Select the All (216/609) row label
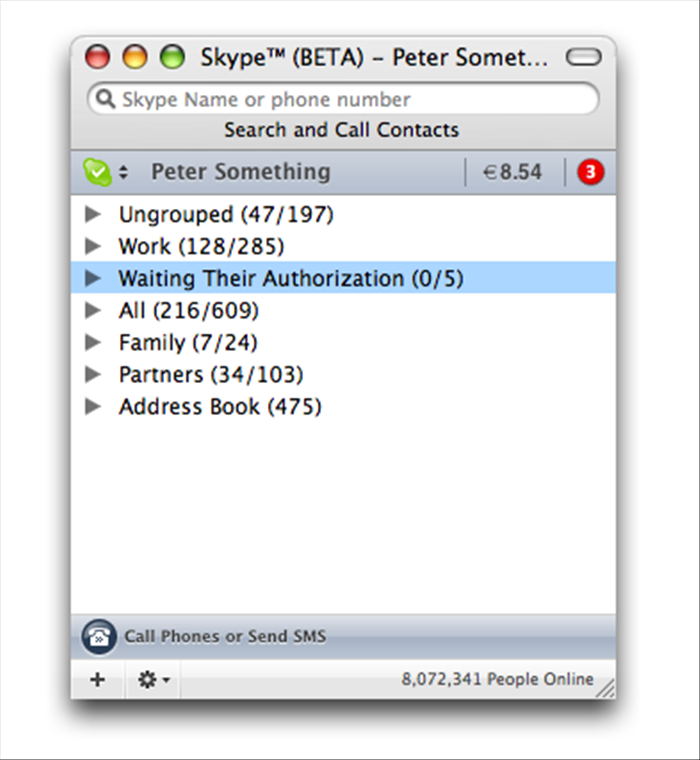Screen dimensions: 700x760 pyautogui.click(x=189, y=311)
